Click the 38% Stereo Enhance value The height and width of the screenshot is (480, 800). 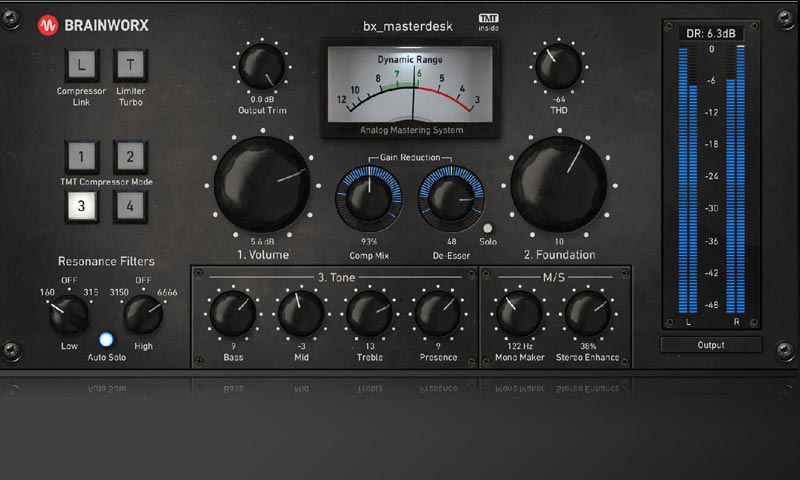(588, 346)
